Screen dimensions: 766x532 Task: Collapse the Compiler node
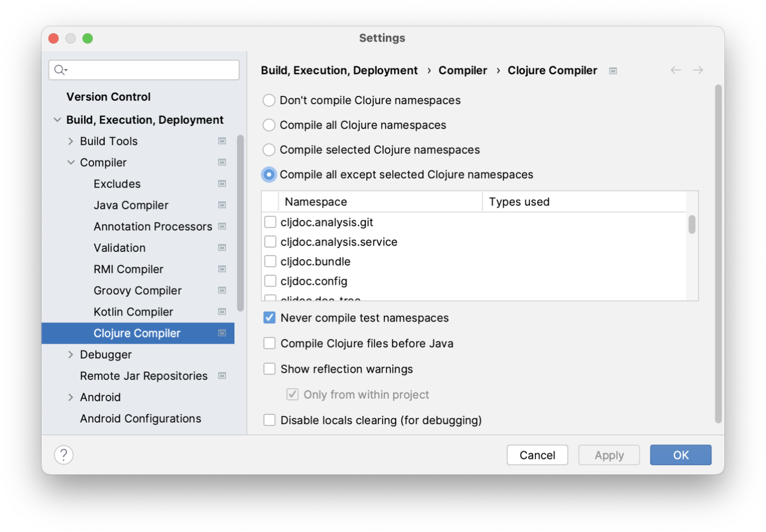71,163
